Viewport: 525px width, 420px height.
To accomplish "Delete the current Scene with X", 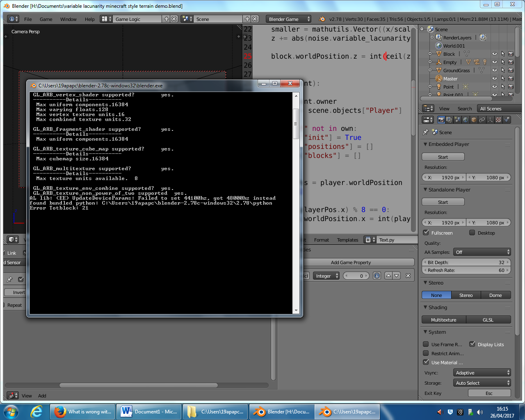I will [255, 19].
